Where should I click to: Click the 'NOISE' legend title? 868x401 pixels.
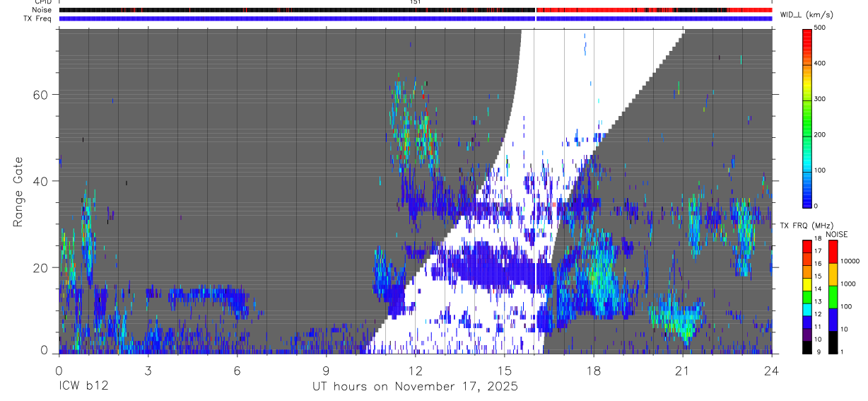[x=836, y=234]
